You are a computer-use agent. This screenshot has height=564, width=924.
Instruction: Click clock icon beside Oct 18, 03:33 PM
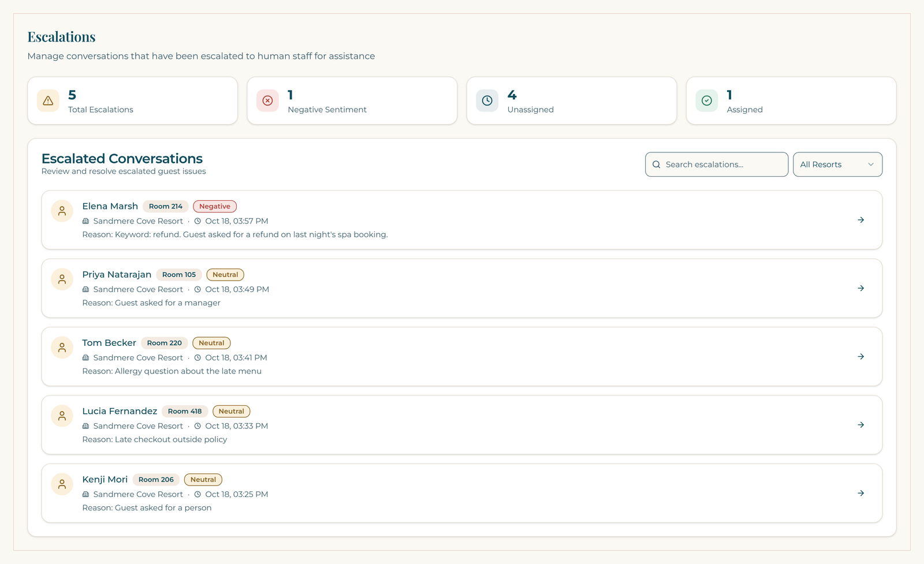[198, 426]
